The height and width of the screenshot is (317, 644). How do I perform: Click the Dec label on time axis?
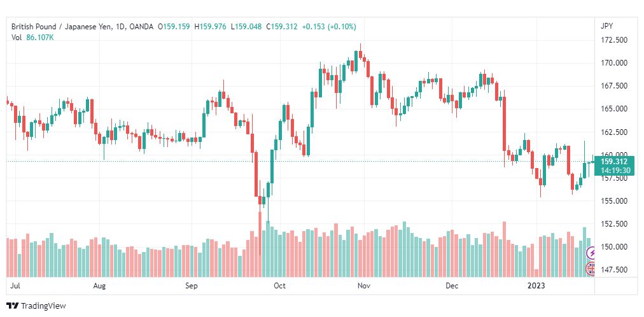[452, 286]
